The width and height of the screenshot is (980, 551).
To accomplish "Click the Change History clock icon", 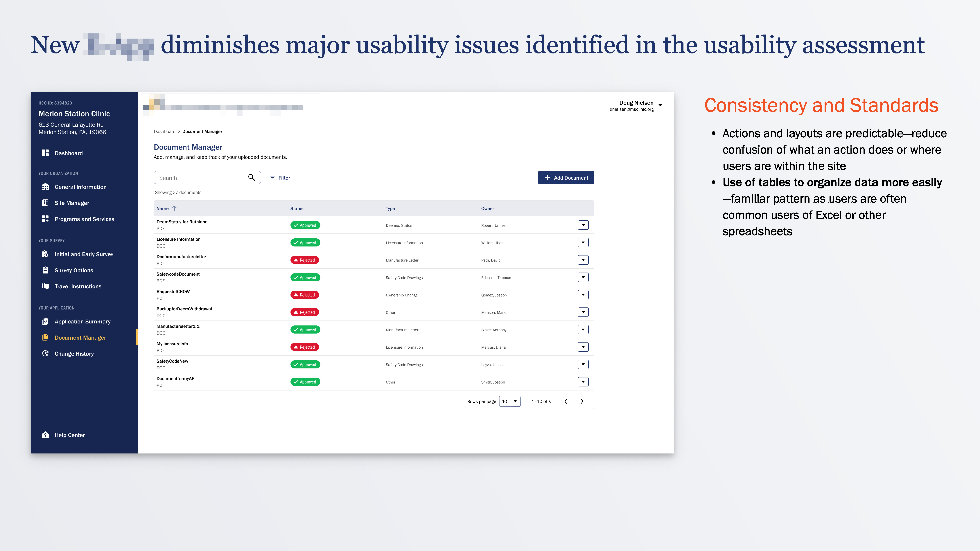I will (x=45, y=353).
